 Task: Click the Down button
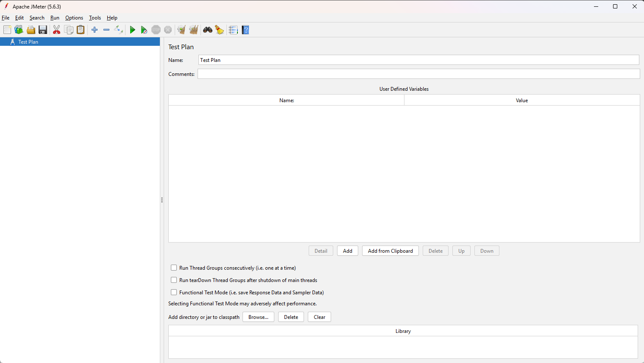coord(487,251)
